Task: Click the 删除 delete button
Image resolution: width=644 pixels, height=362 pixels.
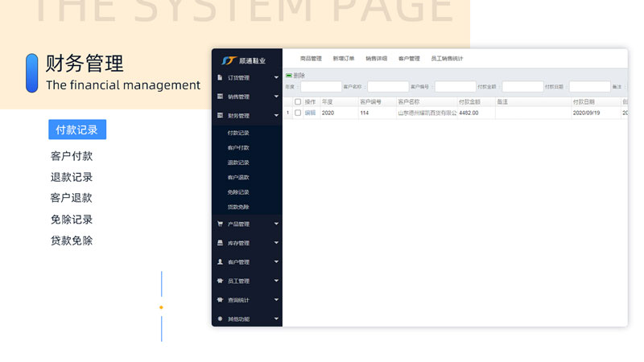Action: pos(295,76)
